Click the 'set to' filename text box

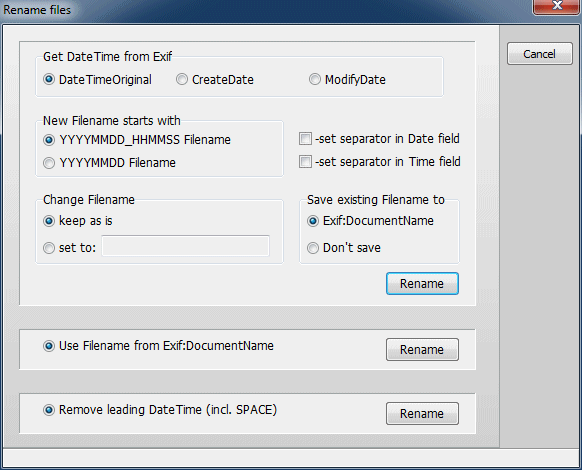[186, 246]
